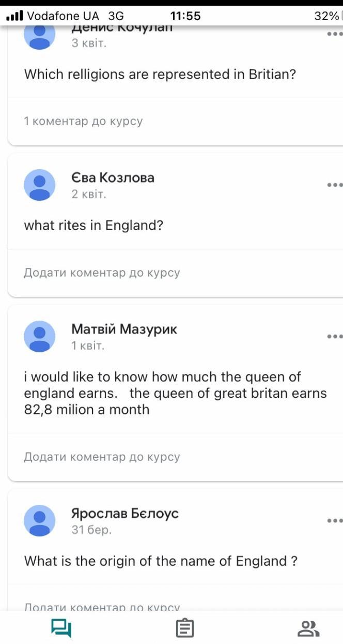Add comment under 'what rites in England?'
The image size is (343, 644).
point(102,273)
